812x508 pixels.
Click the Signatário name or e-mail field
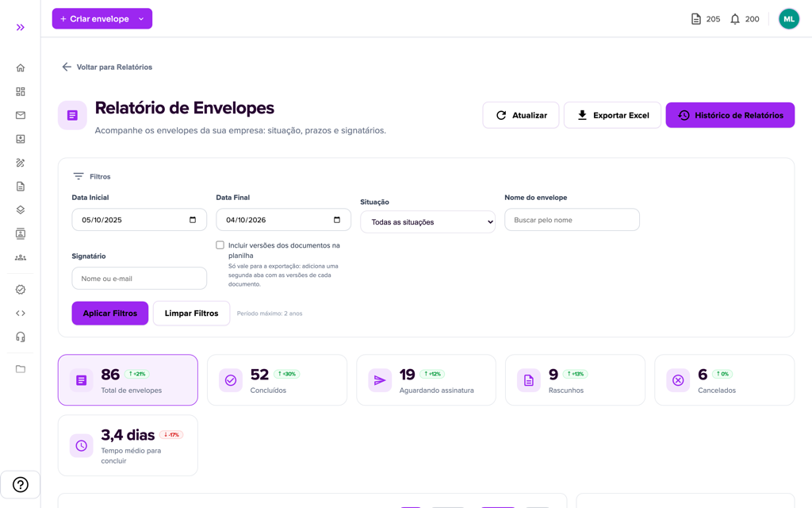[140, 279]
